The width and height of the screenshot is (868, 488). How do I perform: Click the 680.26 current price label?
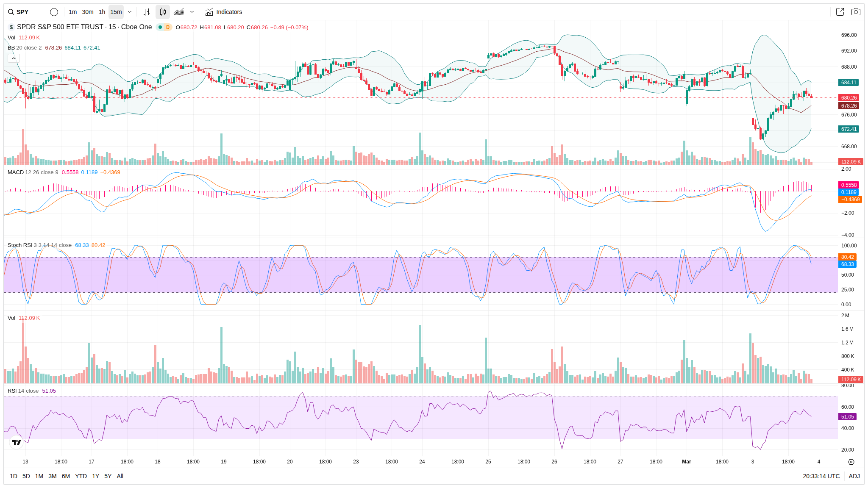point(849,98)
